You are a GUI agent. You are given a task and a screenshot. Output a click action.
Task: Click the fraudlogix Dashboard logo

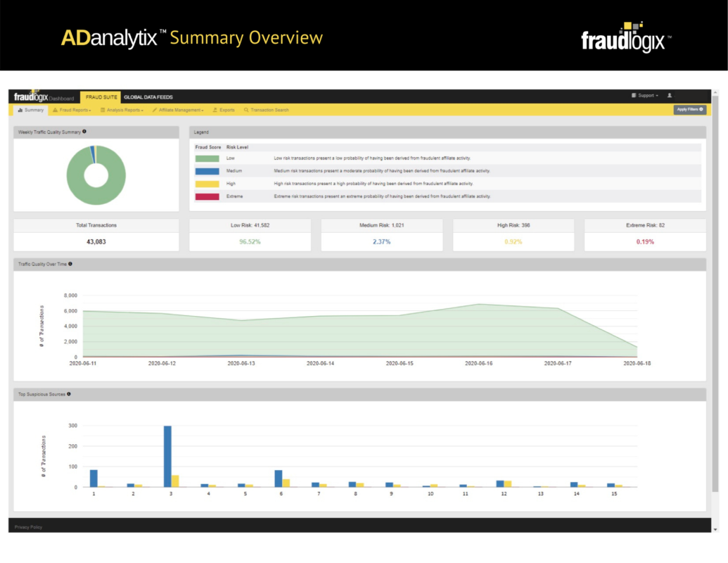(x=44, y=96)
